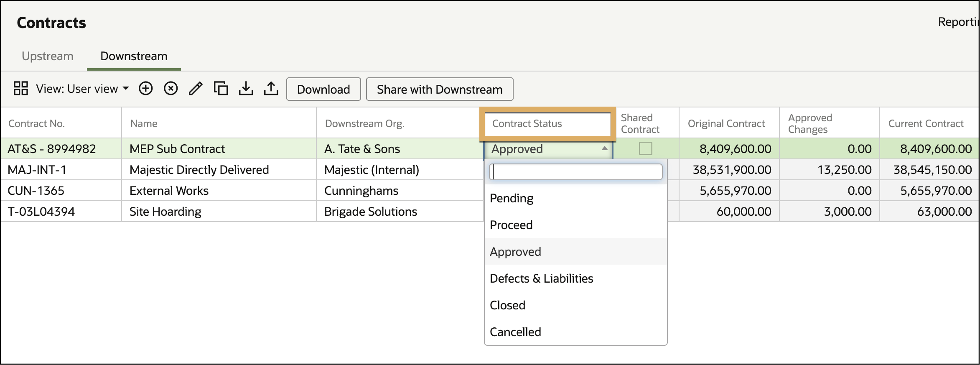The image size is (980, 365).
Task: Sort by Contract No. column header
Action: [61, 123]
